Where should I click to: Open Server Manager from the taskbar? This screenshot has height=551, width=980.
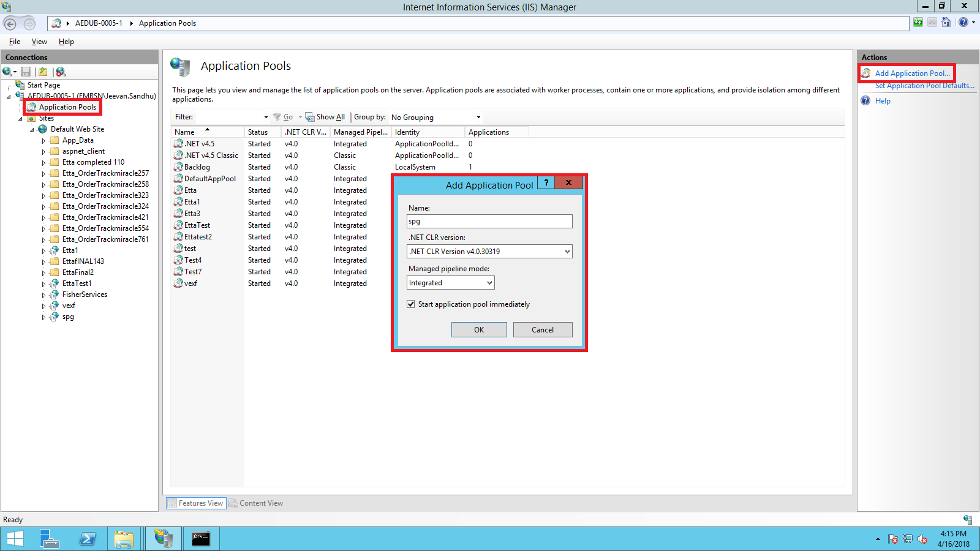click(x=49, y=539)
